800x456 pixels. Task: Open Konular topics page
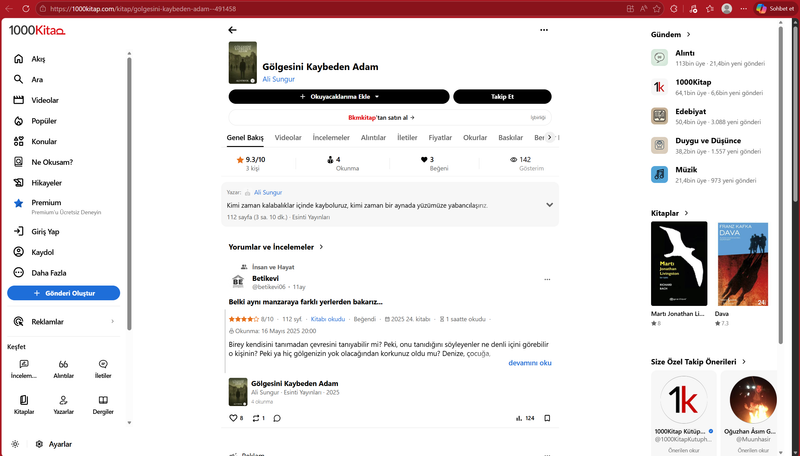click(35, 142)
